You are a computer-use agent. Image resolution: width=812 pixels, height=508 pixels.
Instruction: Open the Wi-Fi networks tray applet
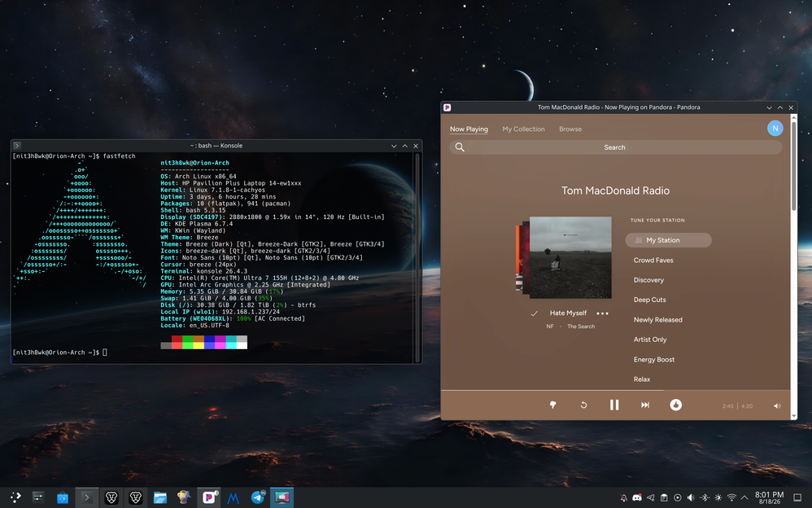[731, 497]
